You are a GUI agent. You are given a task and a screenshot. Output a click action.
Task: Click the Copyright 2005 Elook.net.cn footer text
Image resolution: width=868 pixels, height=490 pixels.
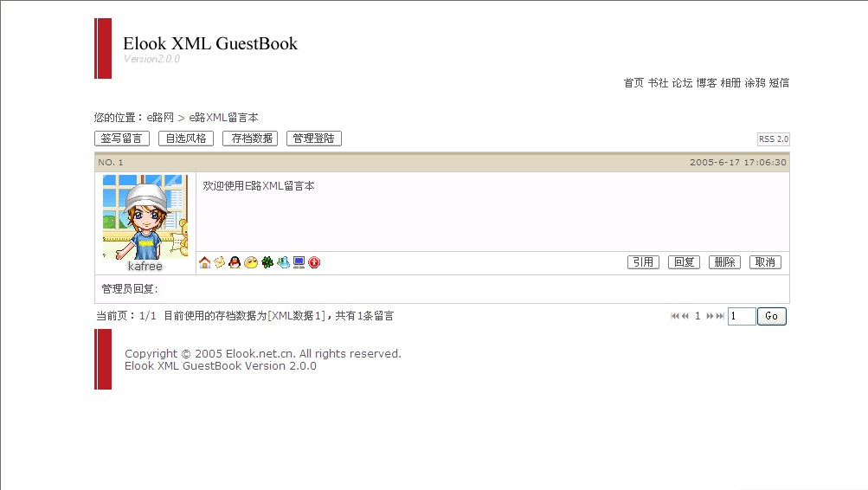point(263,354)
